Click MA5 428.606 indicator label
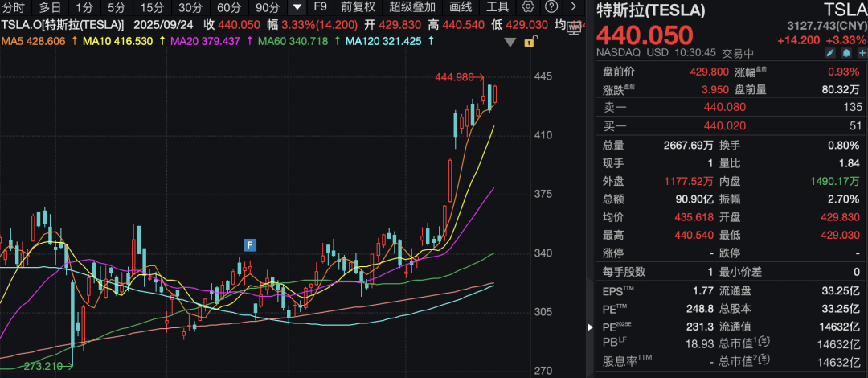Screen dimensions: 868x378 click(x=35, y=41)
